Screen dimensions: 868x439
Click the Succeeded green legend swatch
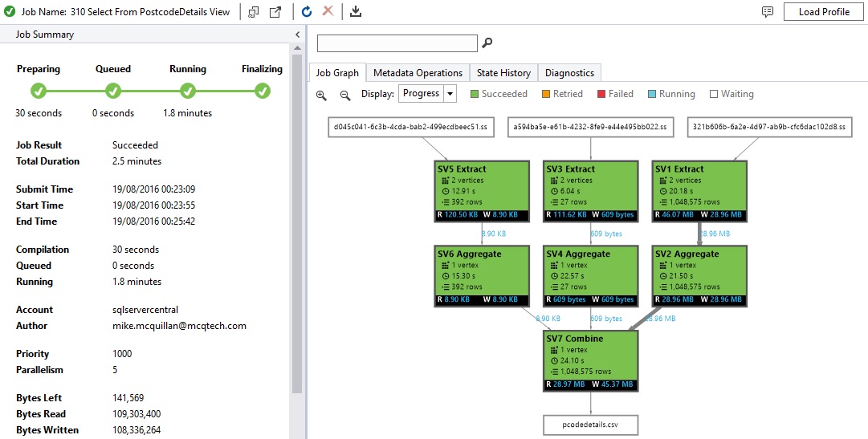[475, 94]
